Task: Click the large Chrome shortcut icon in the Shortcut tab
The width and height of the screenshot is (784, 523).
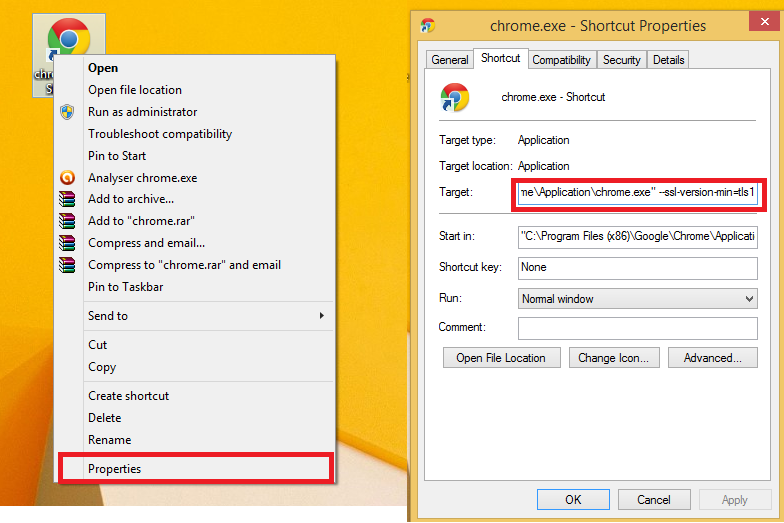Action: point(454,97)
